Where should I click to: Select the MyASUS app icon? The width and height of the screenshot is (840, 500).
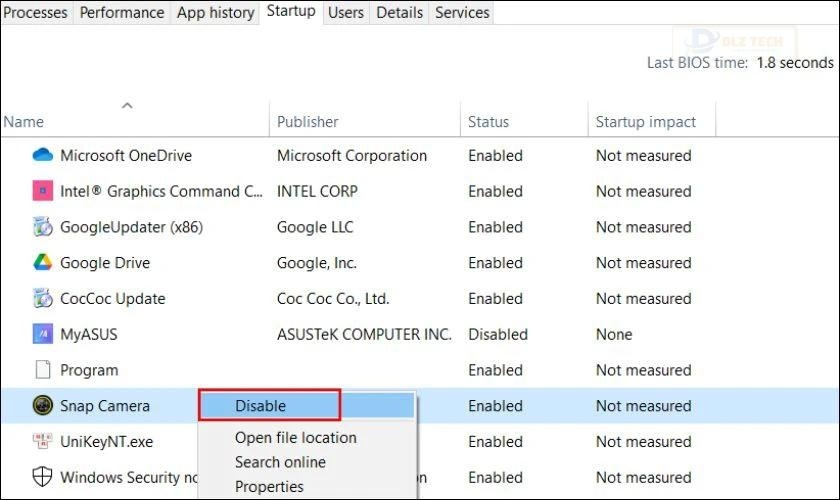42,334
